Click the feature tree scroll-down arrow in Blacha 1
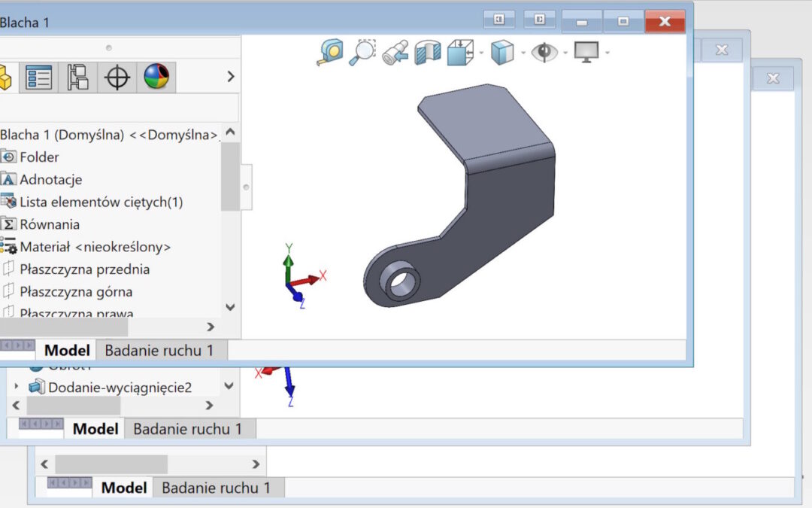This screenshot has width=812, height=508. coord(230,307)
